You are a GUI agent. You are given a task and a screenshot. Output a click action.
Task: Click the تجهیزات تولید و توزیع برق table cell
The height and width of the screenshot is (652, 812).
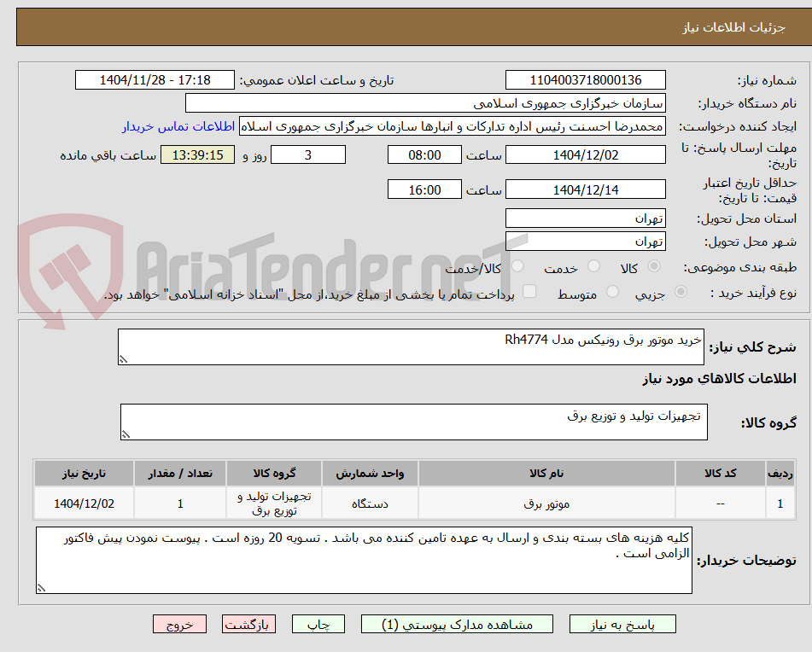point(274,503)
